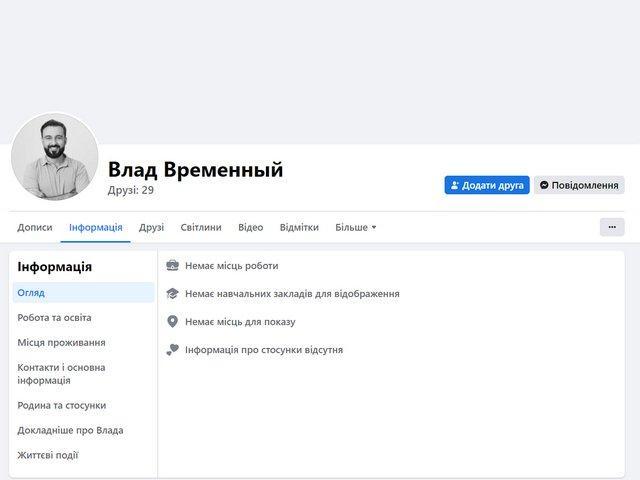The height and width of the screenshot is (480, 640).
Task: Click the briefcase icon for work places
Action: pyautogui.click(x=172, y=266)
